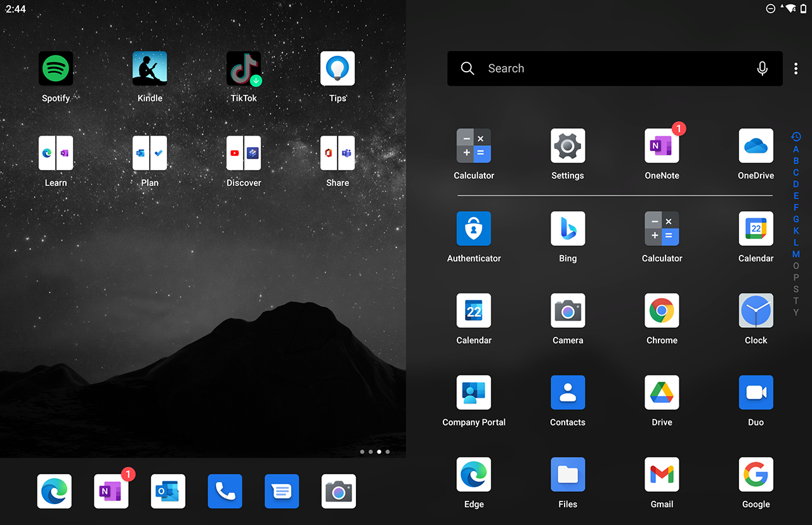Viewport: 812px width, 525px height.
Task: Tap the app drawer Search field
Action: (615, 68)
